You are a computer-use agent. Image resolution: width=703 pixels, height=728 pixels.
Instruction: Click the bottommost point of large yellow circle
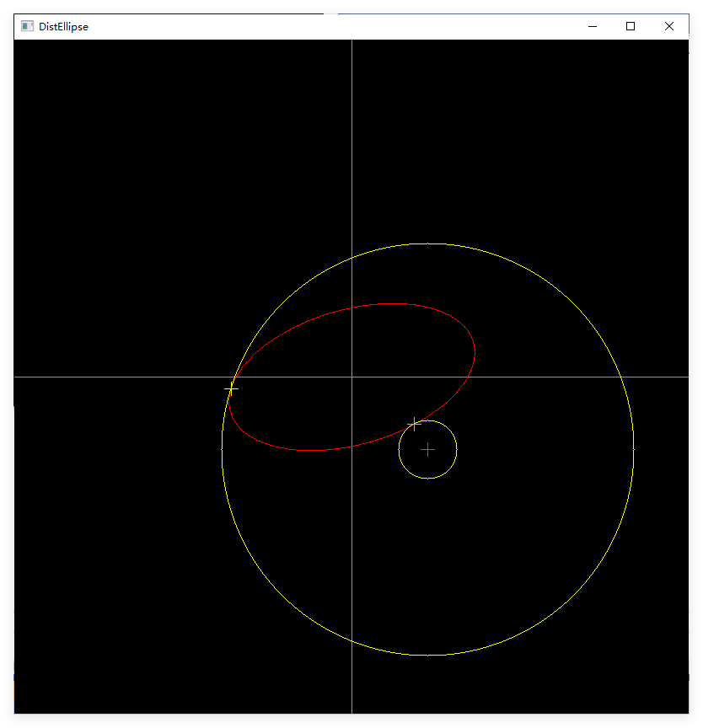[x=427, y=655]
